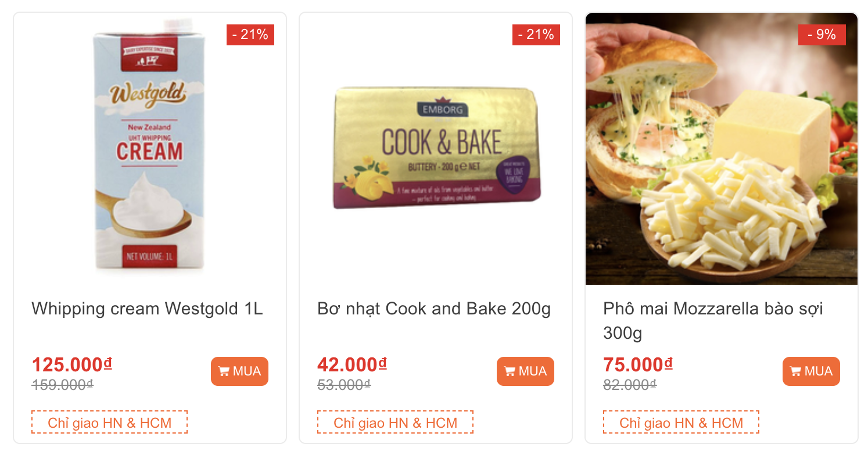Click the -21% discount badge on Westgold cream
The width and height of the screenshot is (868, 451).
[250, 35]
